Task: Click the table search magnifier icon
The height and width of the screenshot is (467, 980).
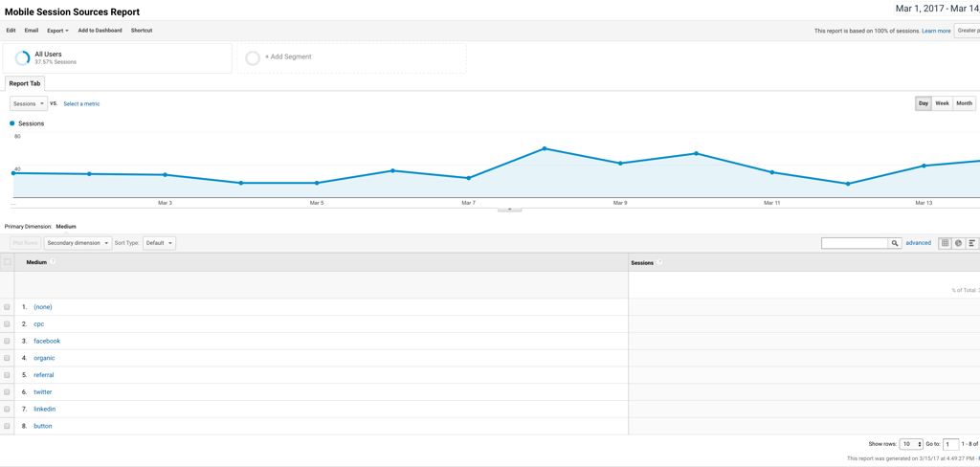Action: [895, 243]
